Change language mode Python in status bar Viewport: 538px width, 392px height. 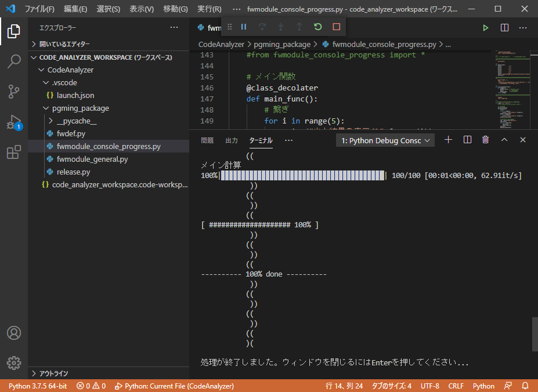pos(483,386)
